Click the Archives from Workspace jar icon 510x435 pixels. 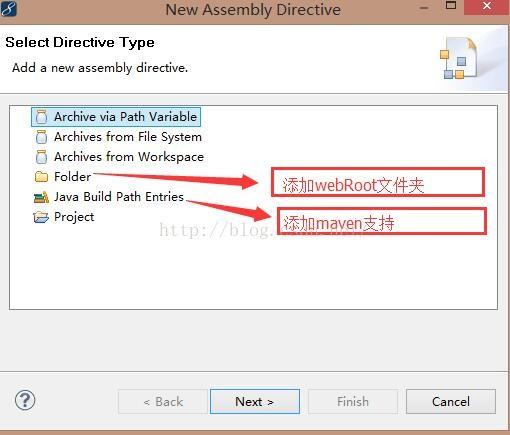[x=41, y=157]
